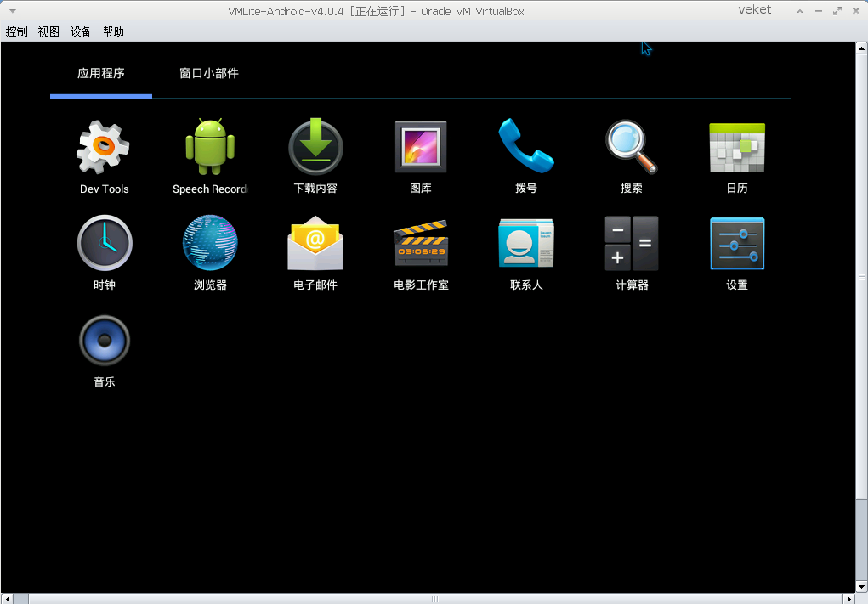Click the horizontal scrollbar left arrow
868x604 pixels.
pos(7,599)
